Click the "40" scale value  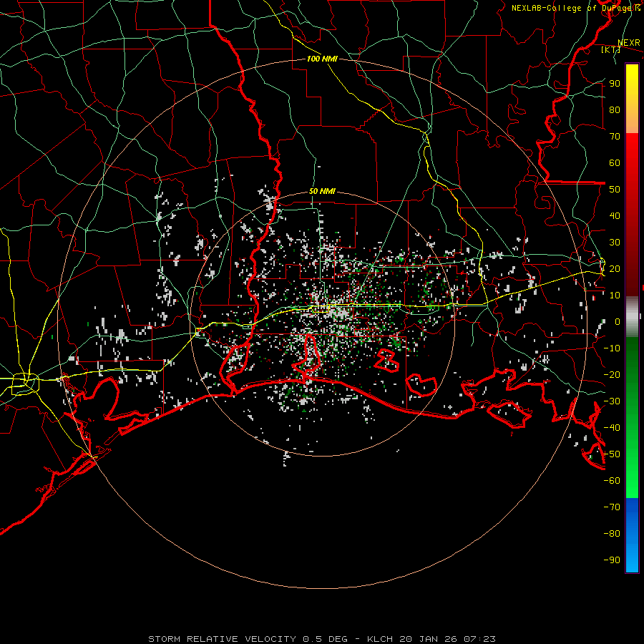click(x=615, y=215)
